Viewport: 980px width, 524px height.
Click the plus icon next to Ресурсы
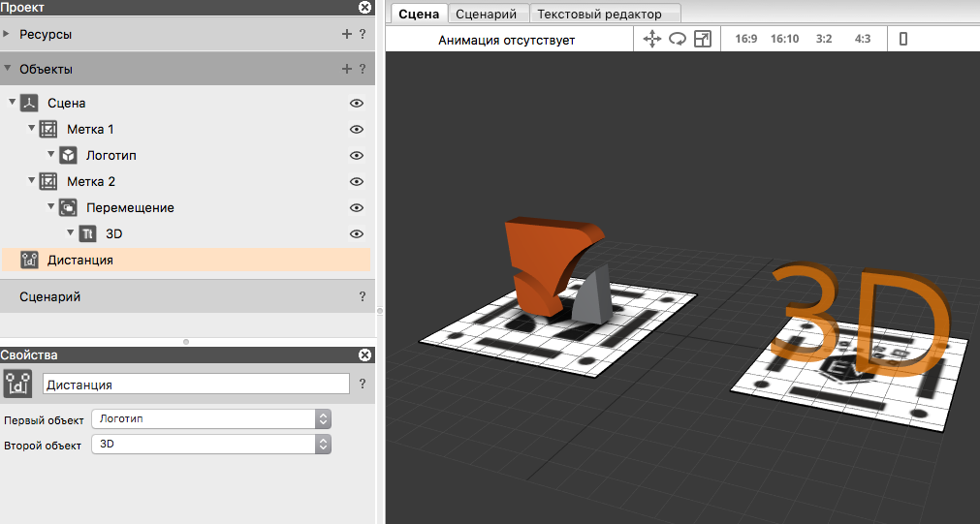coord(347,34)
